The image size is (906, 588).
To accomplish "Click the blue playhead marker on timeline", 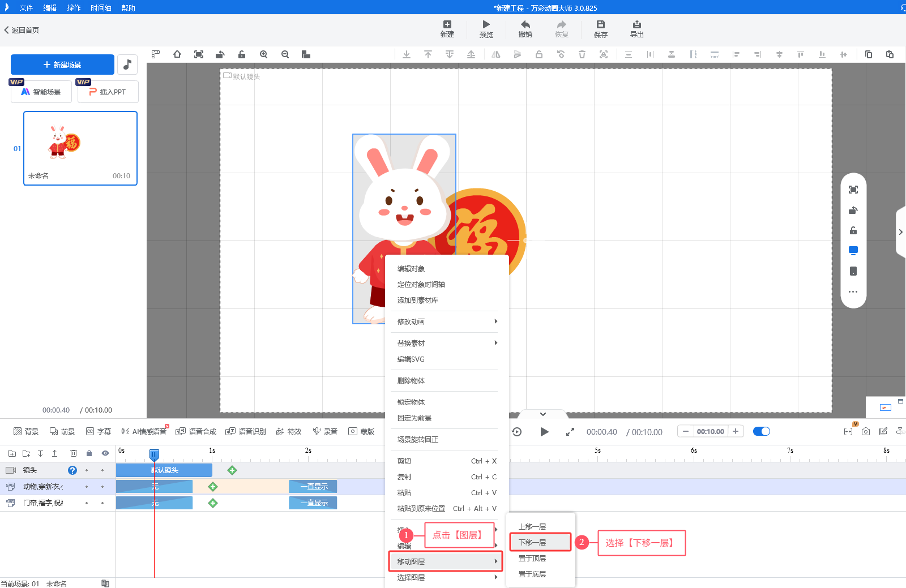I will [x=154, y=454].
